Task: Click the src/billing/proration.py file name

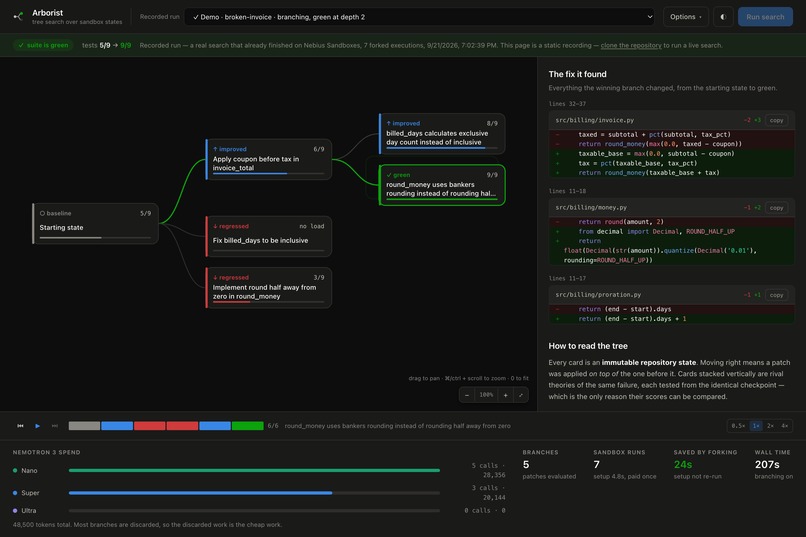Action: (x=598, y=295)
